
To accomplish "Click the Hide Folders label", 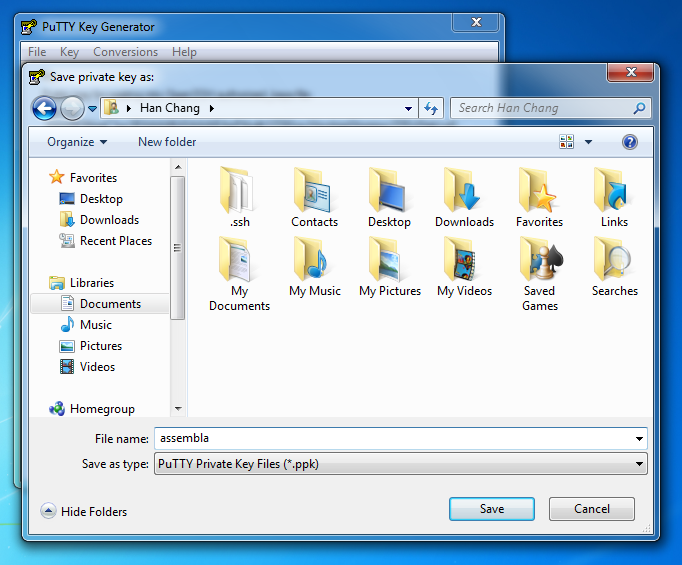I will pos(94,512).
